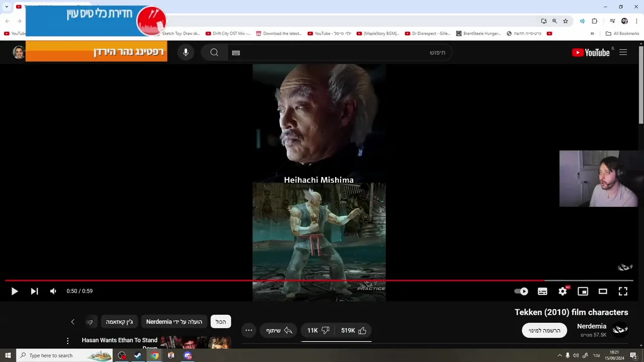Open the on-screen keyboard in search
The image size is (644, 362).
(236, 53)
